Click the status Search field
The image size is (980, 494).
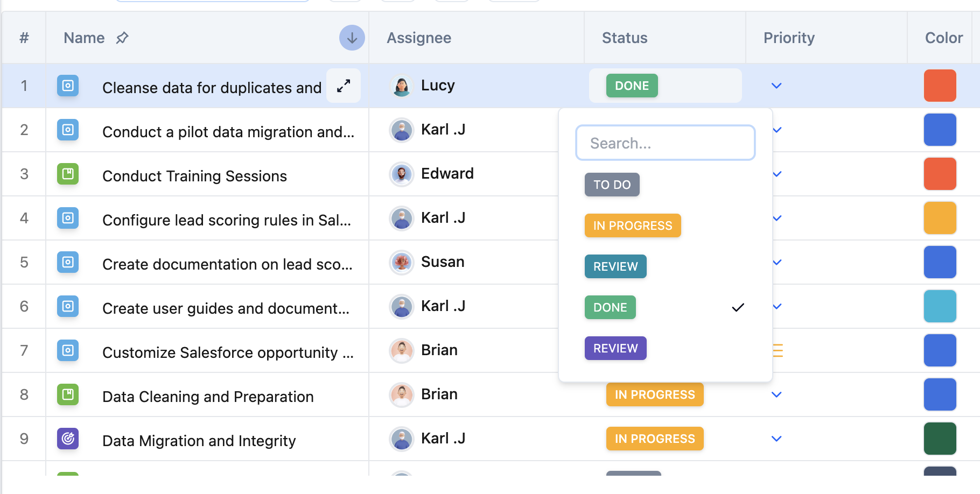pos(665,143)
